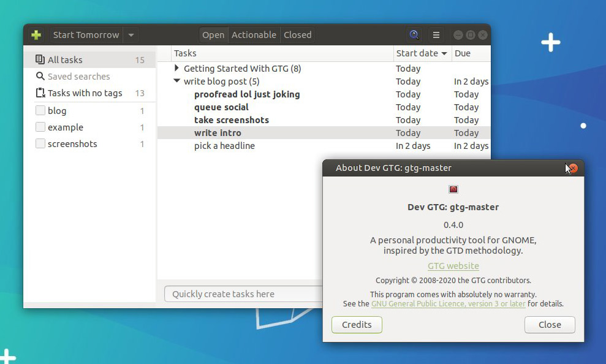Collapse the write blog post task
This screenshot has height=364, width=606.
[x=177, y=81]
